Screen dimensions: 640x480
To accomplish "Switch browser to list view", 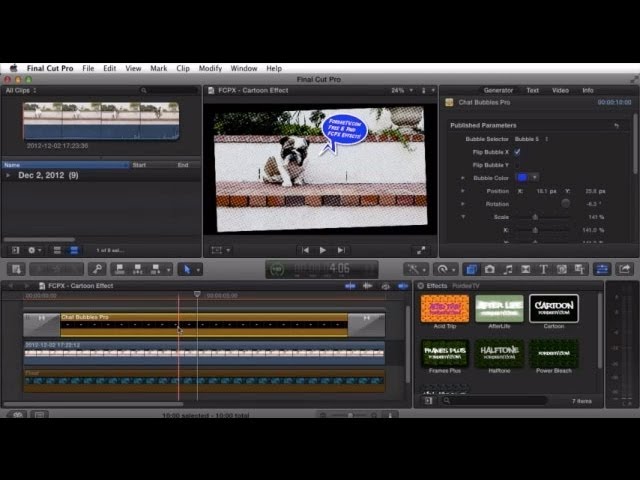I will point(74,250).
